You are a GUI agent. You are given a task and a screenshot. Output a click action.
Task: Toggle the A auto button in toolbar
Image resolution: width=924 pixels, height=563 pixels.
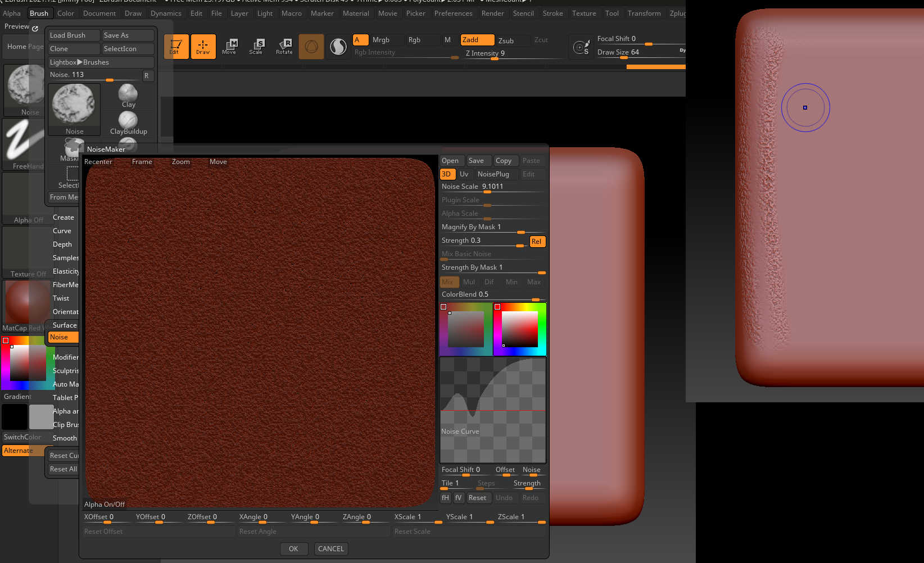pyautogui.click(x=360, y=40)
